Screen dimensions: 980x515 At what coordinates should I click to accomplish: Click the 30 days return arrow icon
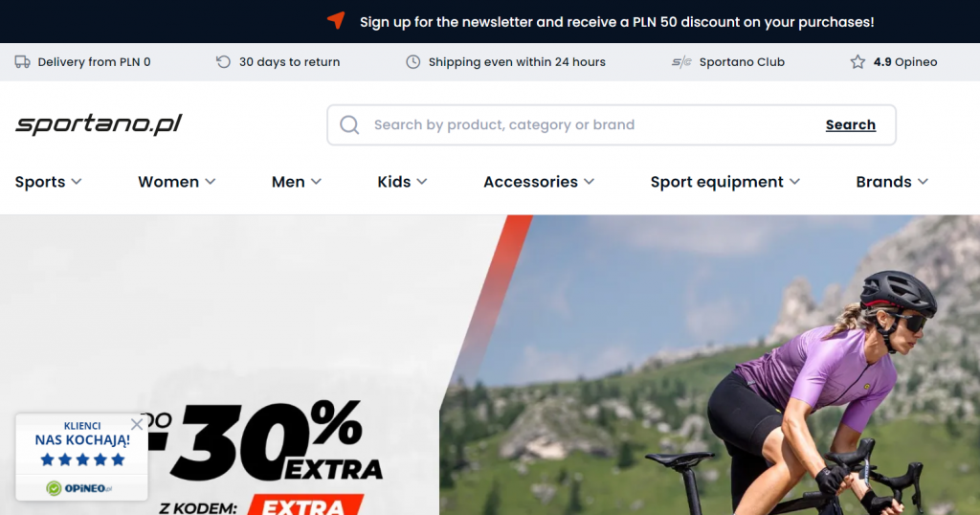(223, 62)
